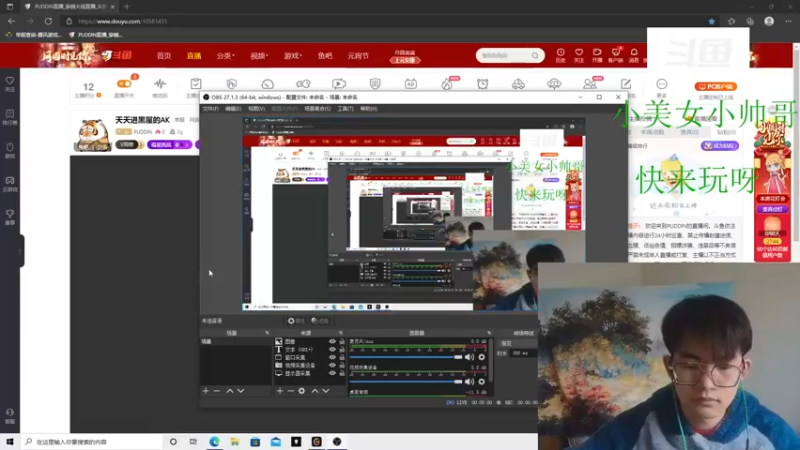The image size is (800, 450).
Task: Click the 属性 properties button in OBS
Action: point(296,321)
